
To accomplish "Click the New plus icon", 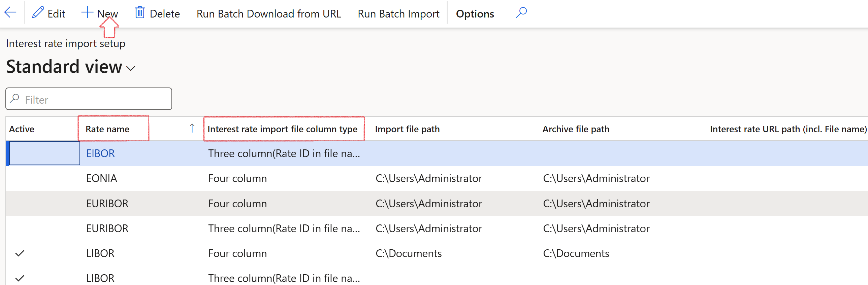I will click(x=87, y=12).
